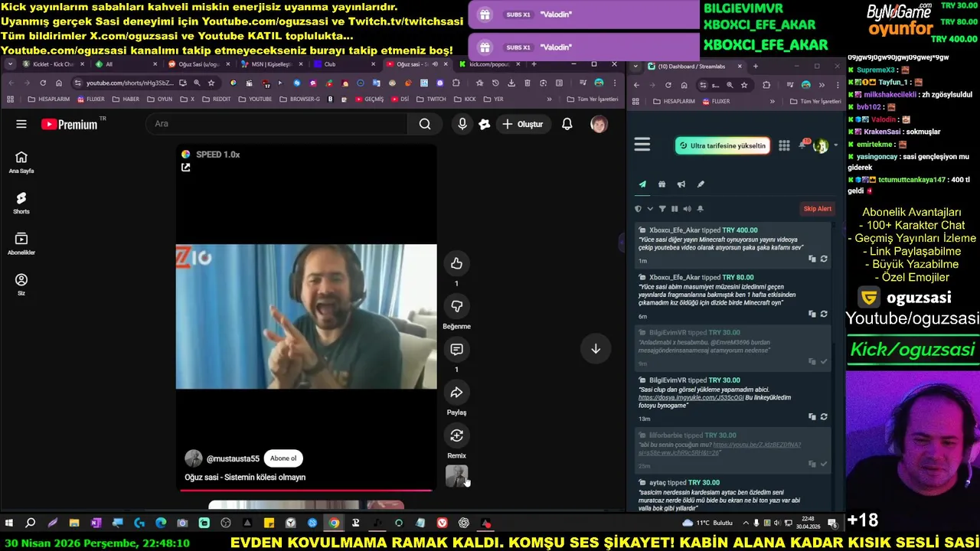Share the Short via Paylaş
Image resolution: width=980 pixels, height=551 pixels.
click(457, 393)
